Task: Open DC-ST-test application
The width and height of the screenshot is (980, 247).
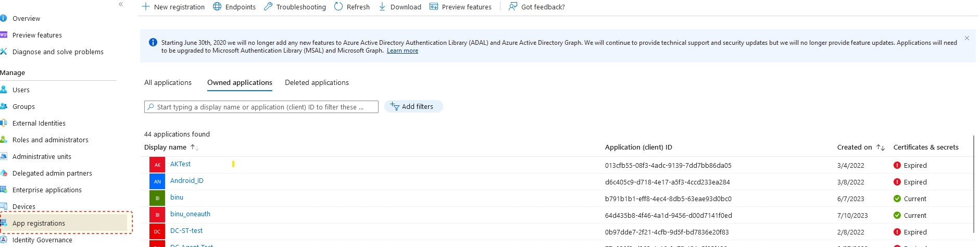Action: pos(186,231)
